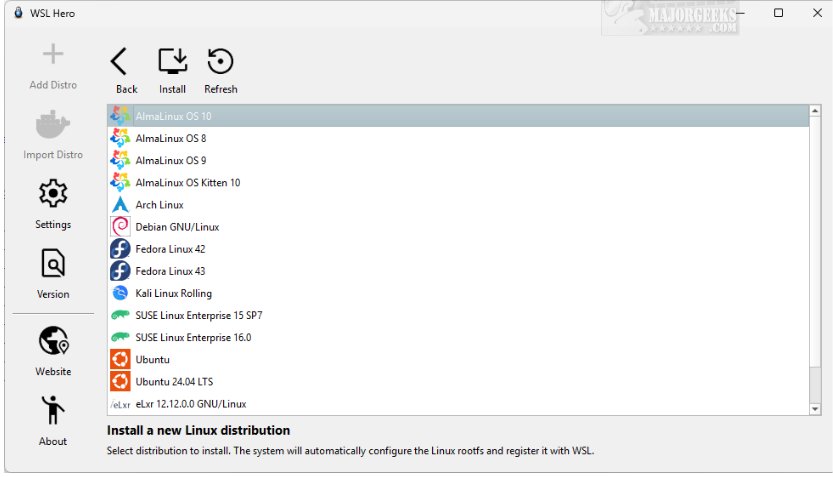Select SUSE Linux Enterprise 15 SP7
Screen dimensions: 833x477
(x=458, y=315)
